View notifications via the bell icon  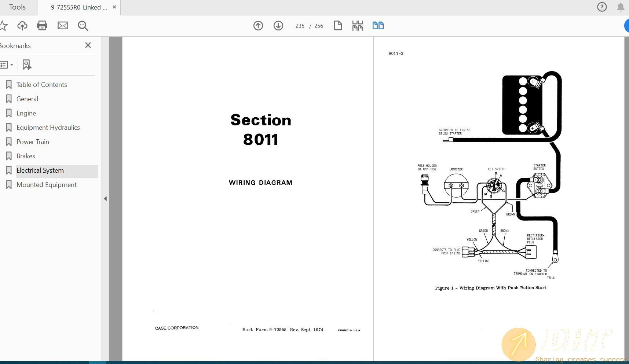click(x=621, y=7)
